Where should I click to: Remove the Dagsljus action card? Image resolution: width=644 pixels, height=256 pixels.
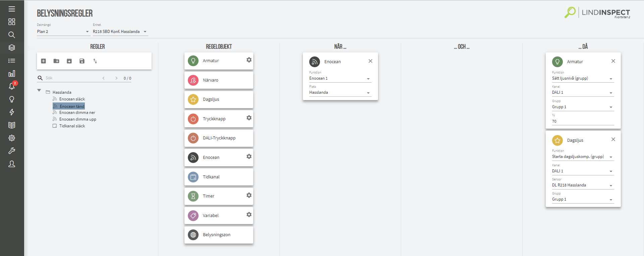613,139
